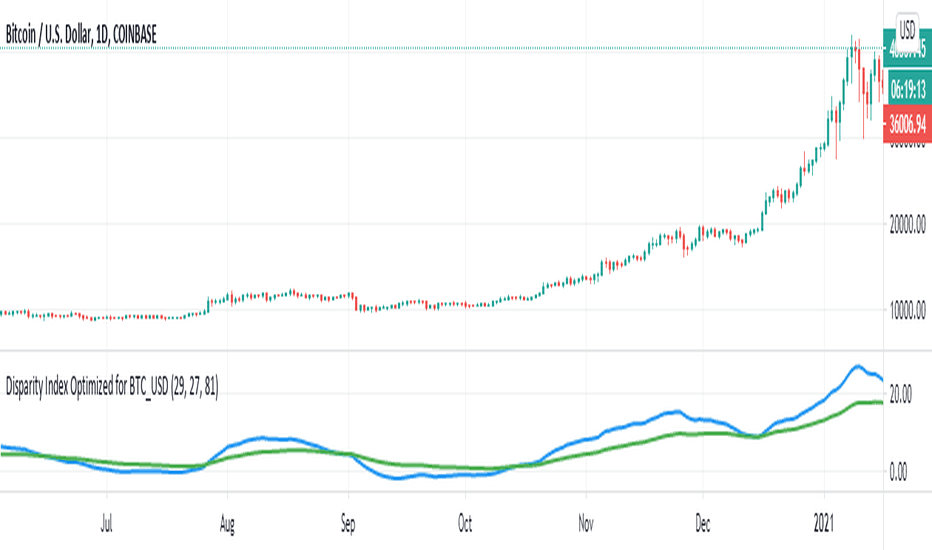
Task: Click the 2021 time axis marker
Action: (824, 524)
